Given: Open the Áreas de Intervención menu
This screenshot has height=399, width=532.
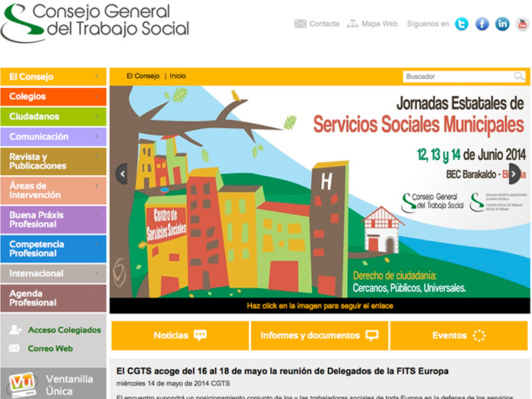Looking at the screenshot, I should click(53, 191).
